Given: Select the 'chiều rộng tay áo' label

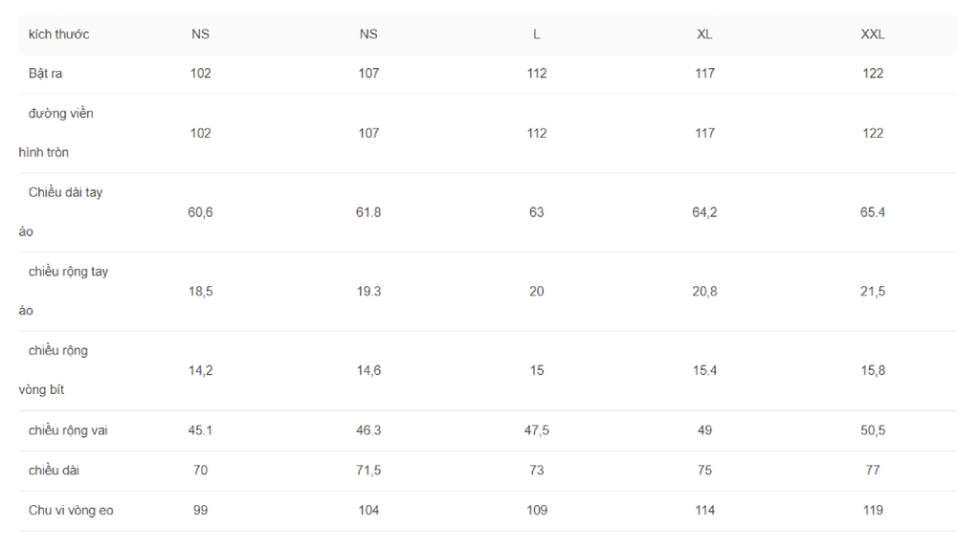Looking at the screenshot, I should point(63,291).
